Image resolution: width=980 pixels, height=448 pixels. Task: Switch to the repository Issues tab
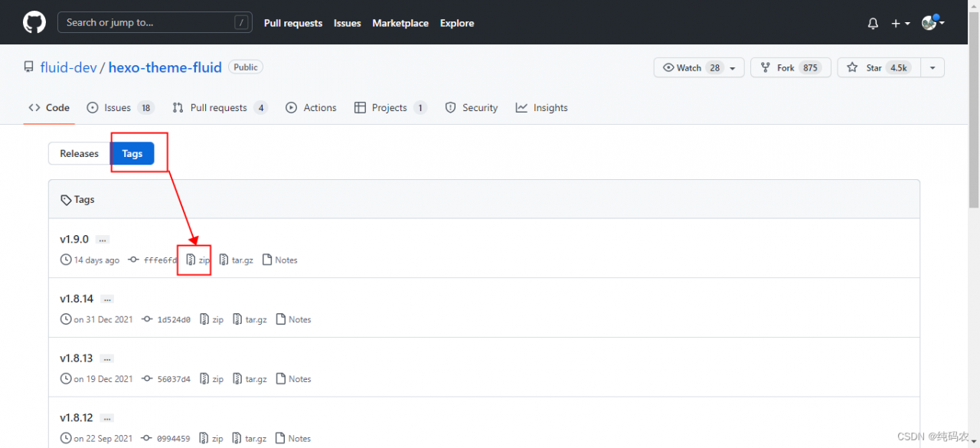point(120,108)
